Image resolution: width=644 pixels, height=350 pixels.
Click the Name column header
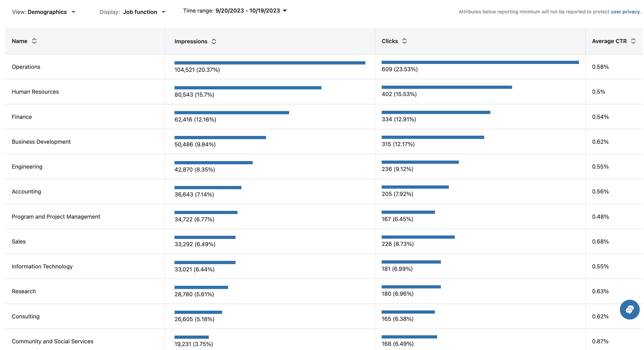(x=20, y=41)
